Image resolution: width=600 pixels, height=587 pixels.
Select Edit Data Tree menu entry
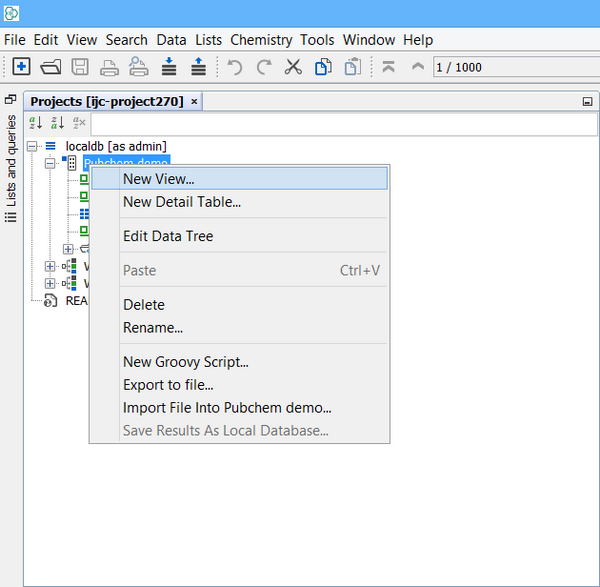167,236
